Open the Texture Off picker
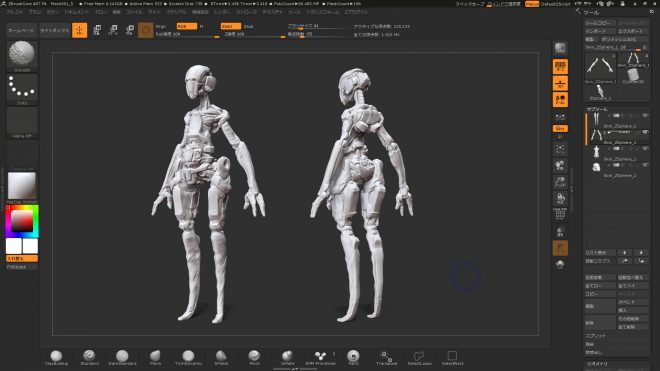This screenshot has height=371, width=660. coord(22,155)
